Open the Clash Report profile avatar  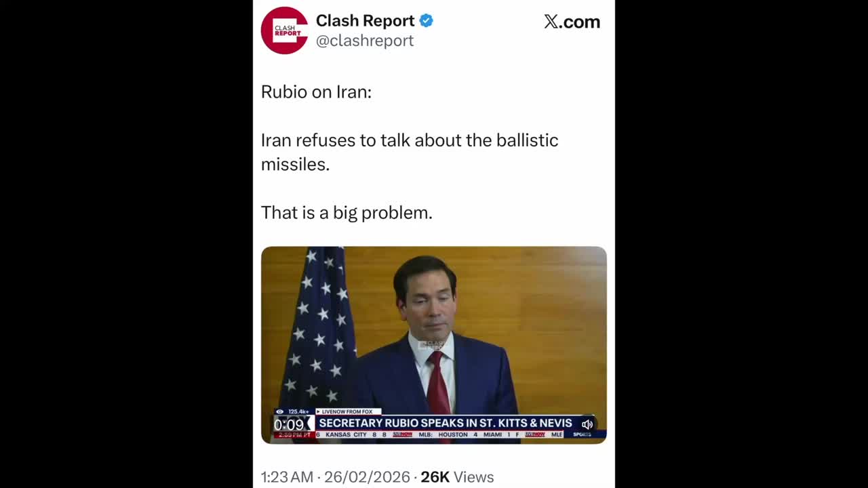(x=284, y=30)
